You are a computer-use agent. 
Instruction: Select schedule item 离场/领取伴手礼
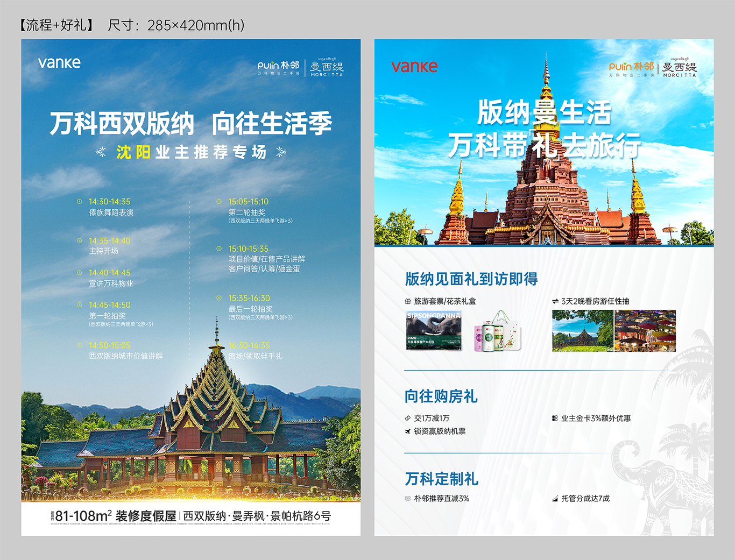point(255,356)
